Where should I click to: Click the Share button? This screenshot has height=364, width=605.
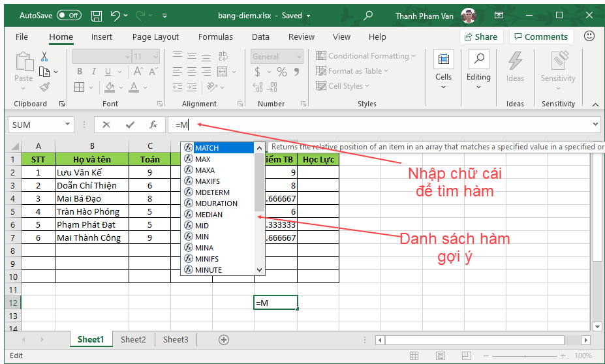pos(481,37)
